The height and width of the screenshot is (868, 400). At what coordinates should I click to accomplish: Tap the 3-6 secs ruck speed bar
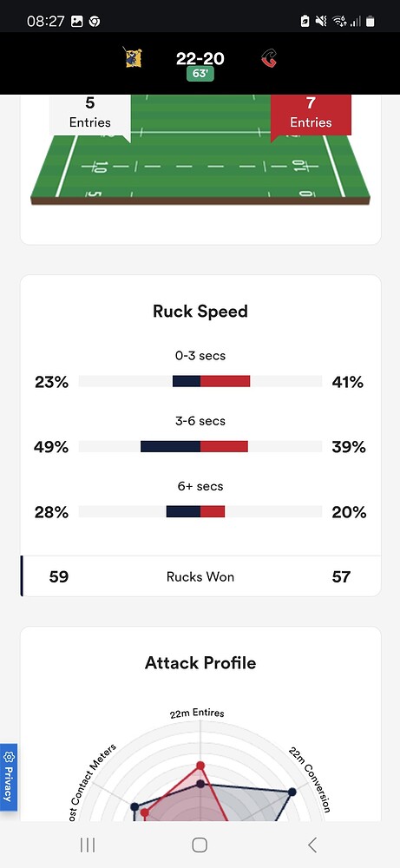click(x=200, y=446)
